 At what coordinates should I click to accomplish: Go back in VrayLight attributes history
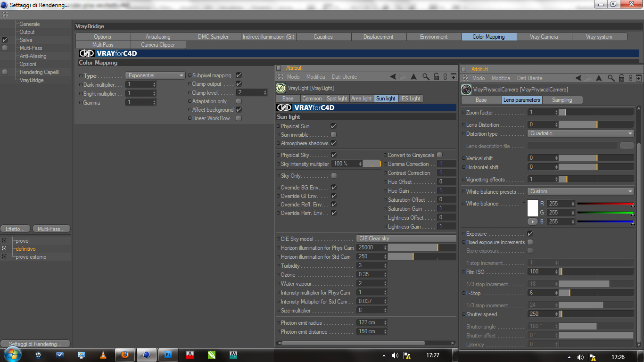pyautogui.click(x=393, y=77)
